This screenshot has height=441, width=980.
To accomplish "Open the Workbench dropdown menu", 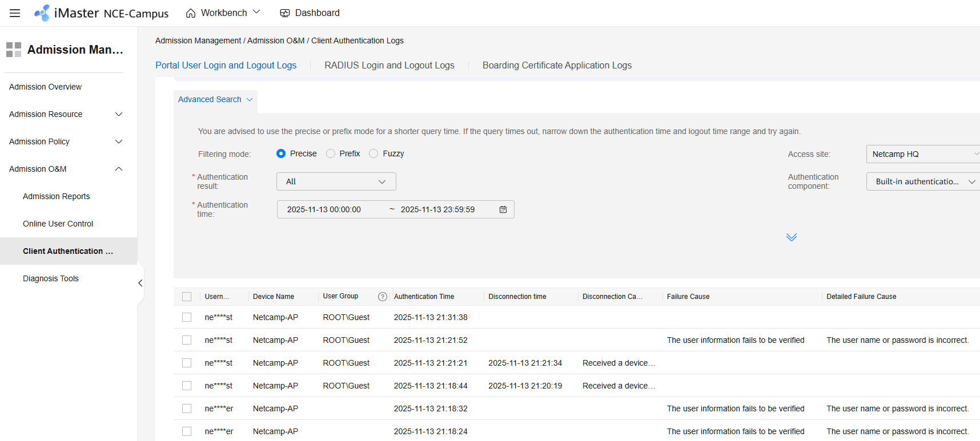I will point(256,12).
